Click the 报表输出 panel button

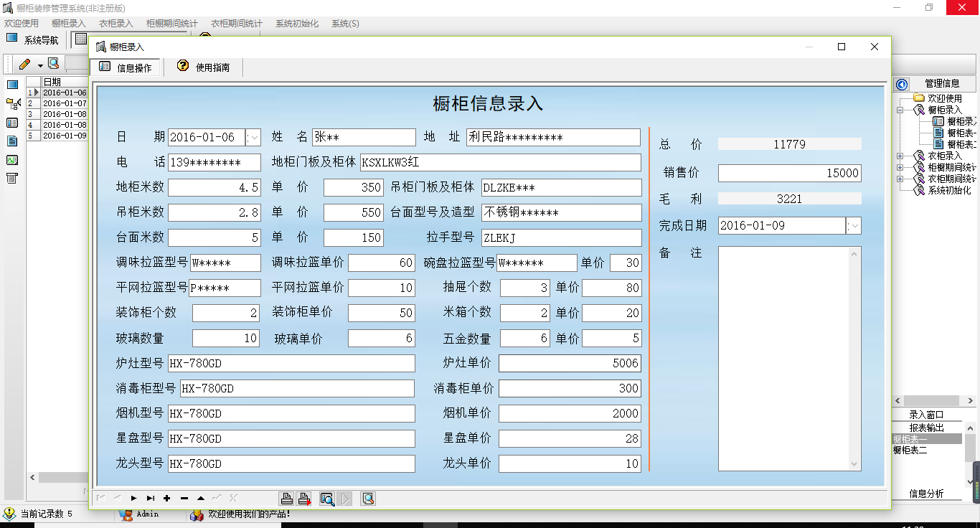926,428
